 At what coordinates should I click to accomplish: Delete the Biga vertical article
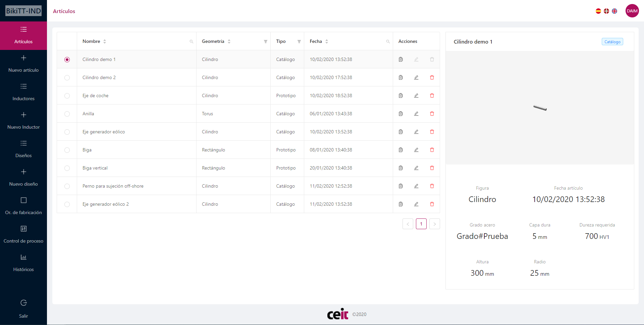pos(432,168)
